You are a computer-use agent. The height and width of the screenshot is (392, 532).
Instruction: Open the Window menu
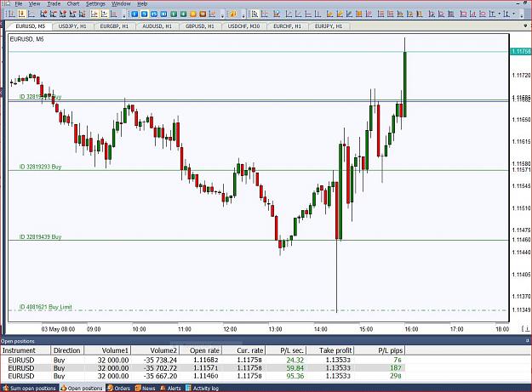pos(121,3)
